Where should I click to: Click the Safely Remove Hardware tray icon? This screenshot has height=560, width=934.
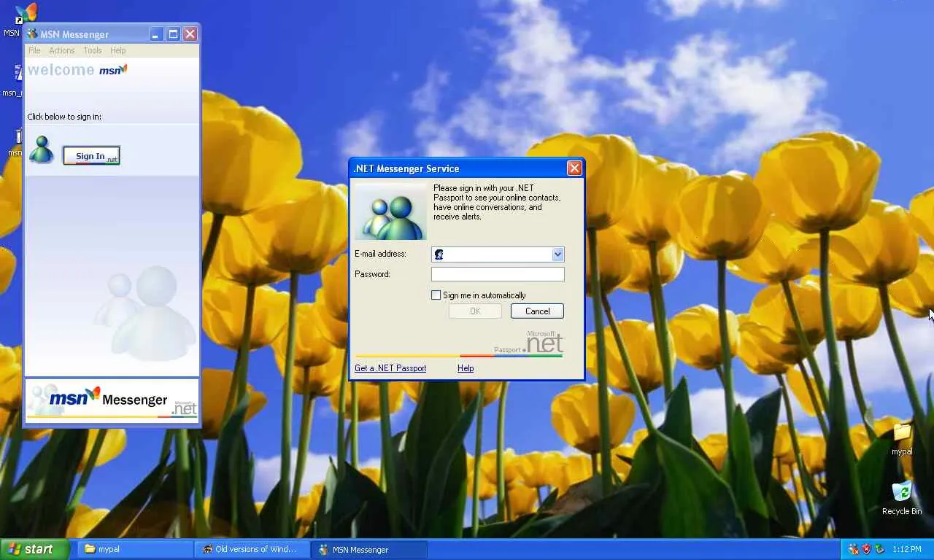click(880, 549)
